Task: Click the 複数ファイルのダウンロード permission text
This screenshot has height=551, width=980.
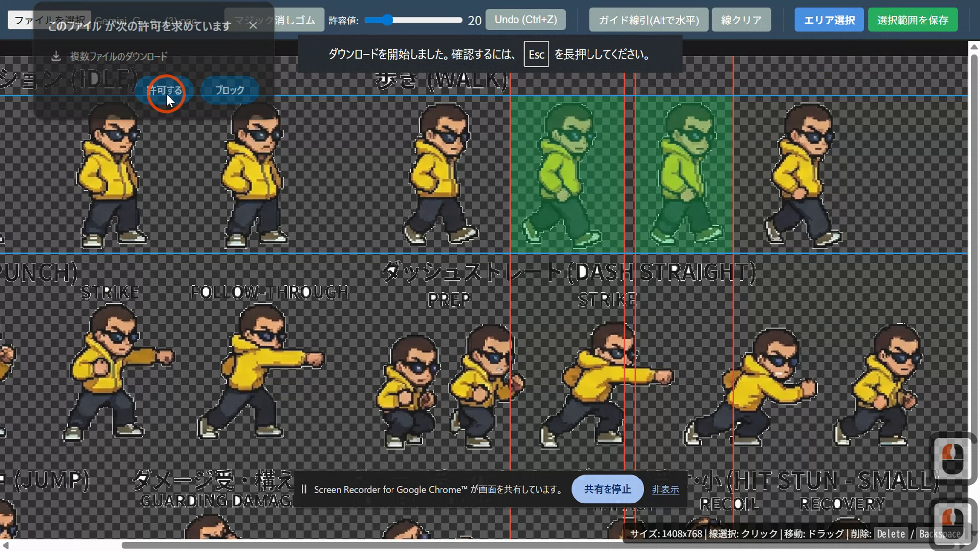Action: pos(119,56)
